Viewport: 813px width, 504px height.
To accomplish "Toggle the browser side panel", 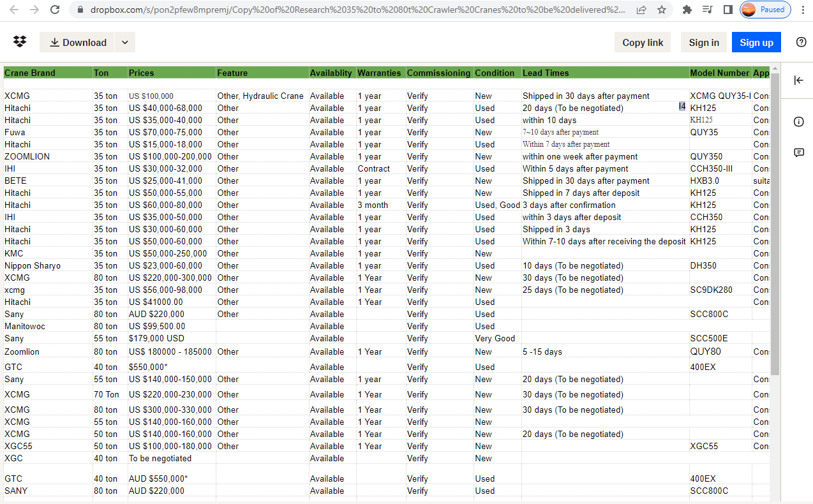I will click(727, 10).
